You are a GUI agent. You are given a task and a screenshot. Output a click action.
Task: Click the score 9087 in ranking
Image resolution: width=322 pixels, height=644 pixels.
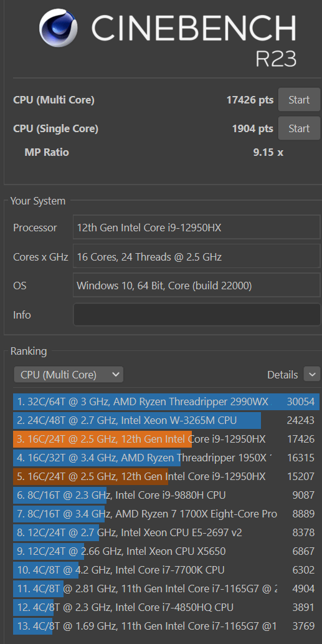(x=303, y=496)
